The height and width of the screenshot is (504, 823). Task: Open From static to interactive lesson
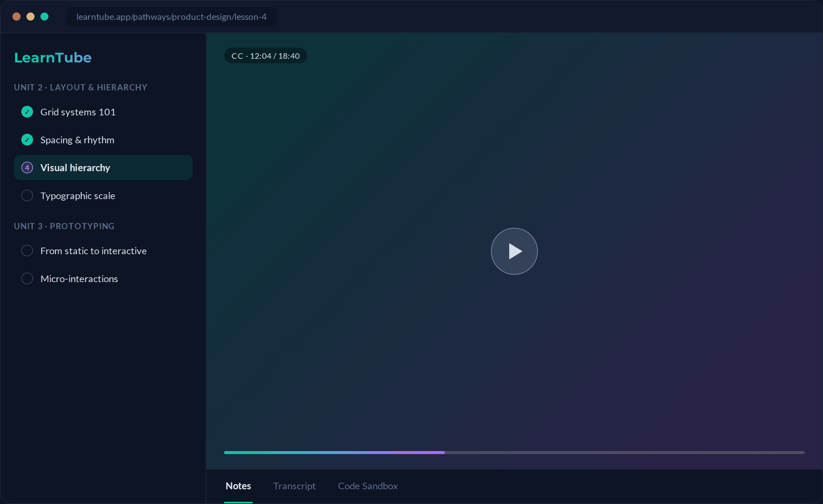point(103,251)
